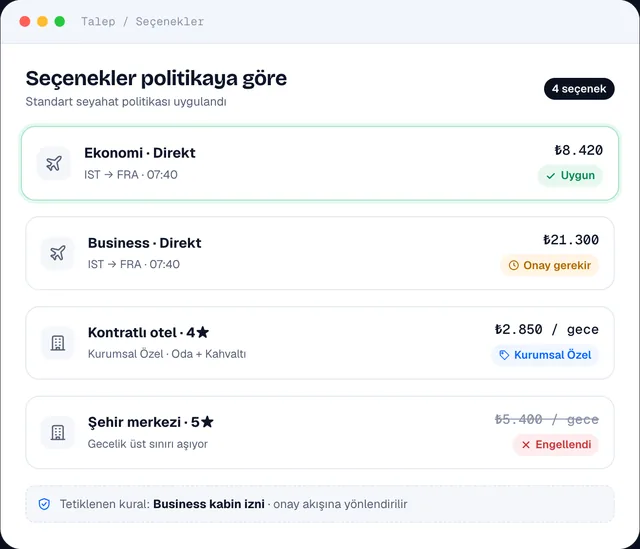Click the tag icon in Kurumsal Özel badge
Screen dimensions: 640x549
[x=504, y=355]
